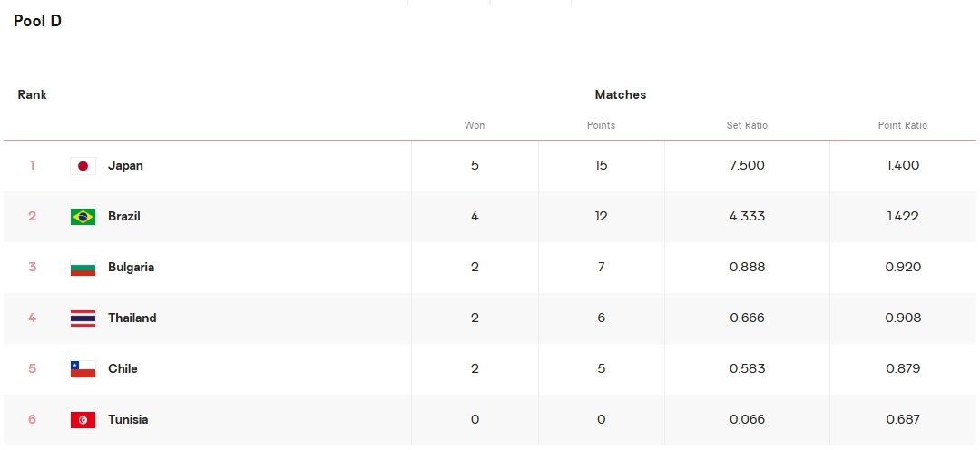The height and width of the screenshot is (450, 980).
Task: Select Brazil's point ratio value 1.422
Action: (x=903, y=216)
